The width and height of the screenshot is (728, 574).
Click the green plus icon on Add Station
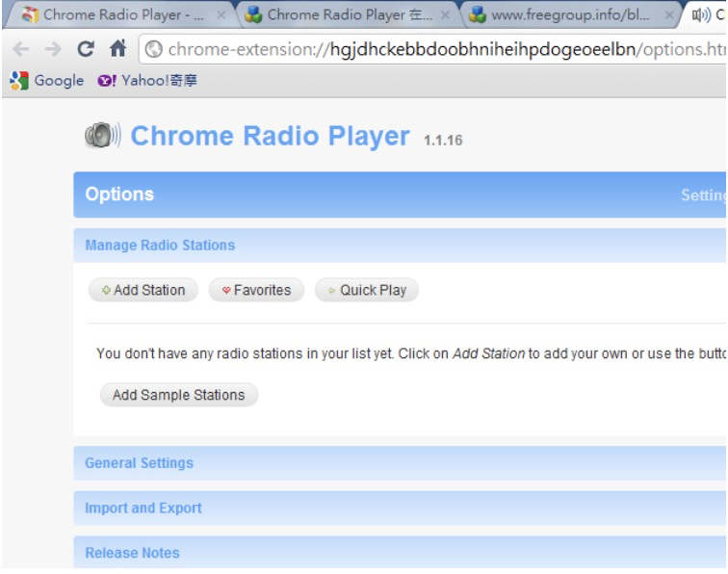106,290
